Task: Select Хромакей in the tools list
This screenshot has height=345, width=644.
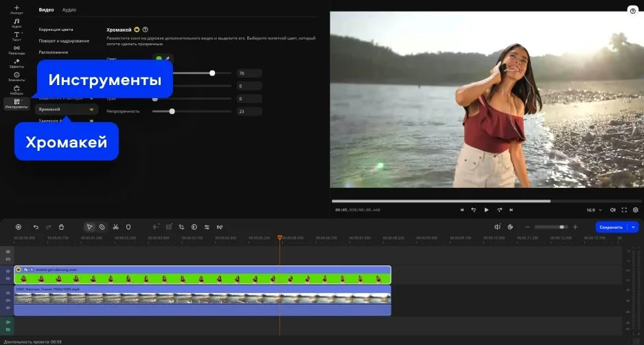Action: pos(66,109)
